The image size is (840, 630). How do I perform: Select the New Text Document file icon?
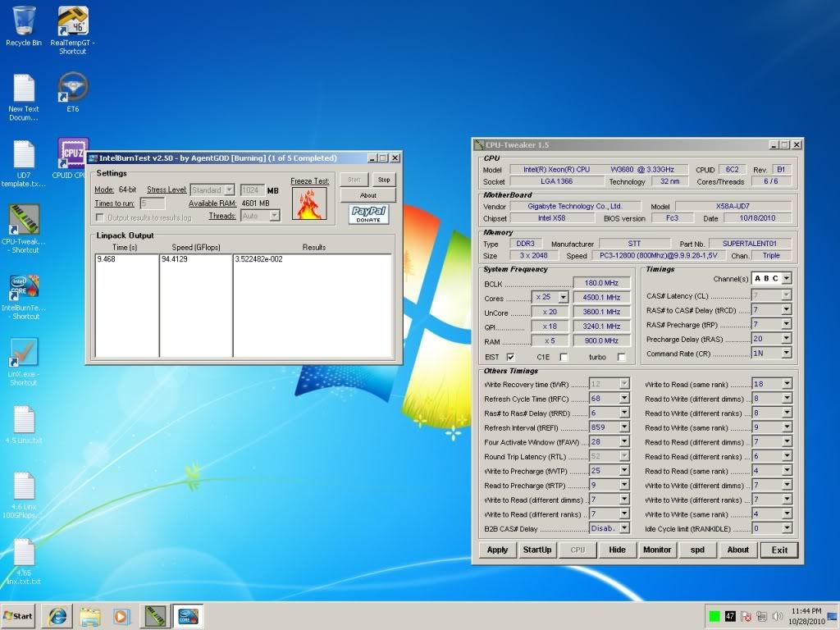click(x=24, y=98)
